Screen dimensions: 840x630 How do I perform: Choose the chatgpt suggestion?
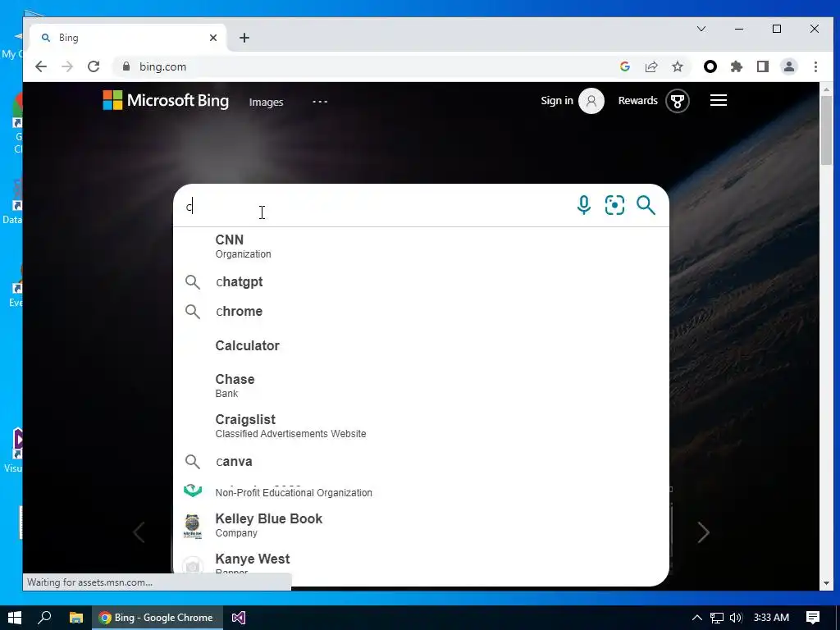[421, 282]
